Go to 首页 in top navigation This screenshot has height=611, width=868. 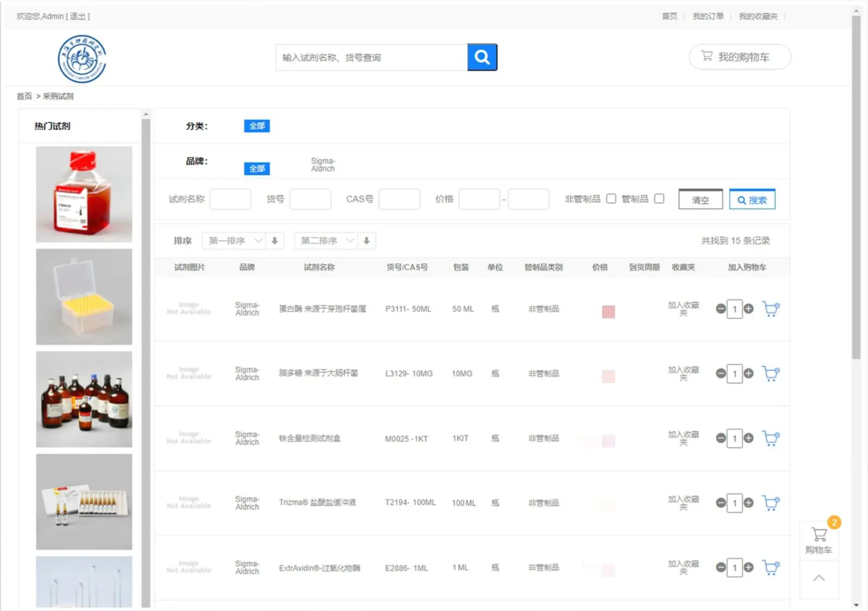tap(669, 16)
